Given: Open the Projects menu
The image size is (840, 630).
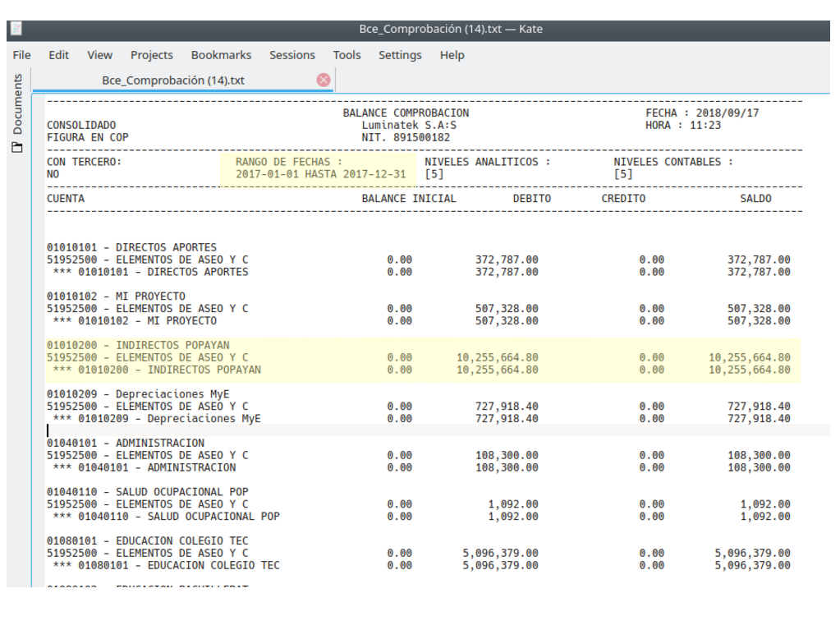Looking at the screenshot, I should pos(151,55).
